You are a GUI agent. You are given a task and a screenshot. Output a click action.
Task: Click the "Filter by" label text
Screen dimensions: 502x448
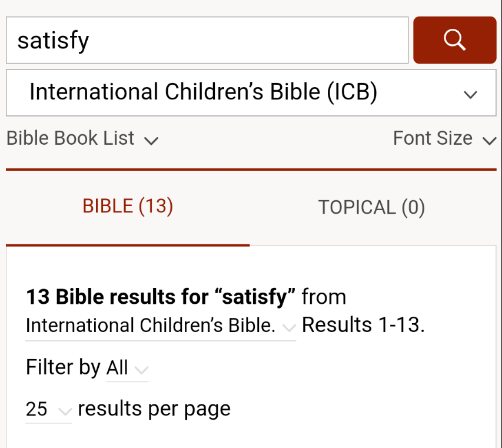tap(63, 367)
